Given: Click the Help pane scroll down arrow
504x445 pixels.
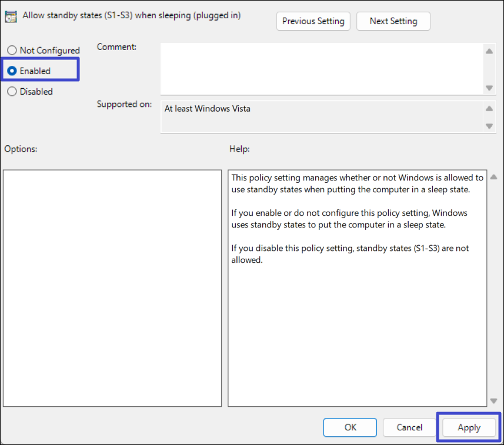Looking at the screenshot, I should (493, 401).
